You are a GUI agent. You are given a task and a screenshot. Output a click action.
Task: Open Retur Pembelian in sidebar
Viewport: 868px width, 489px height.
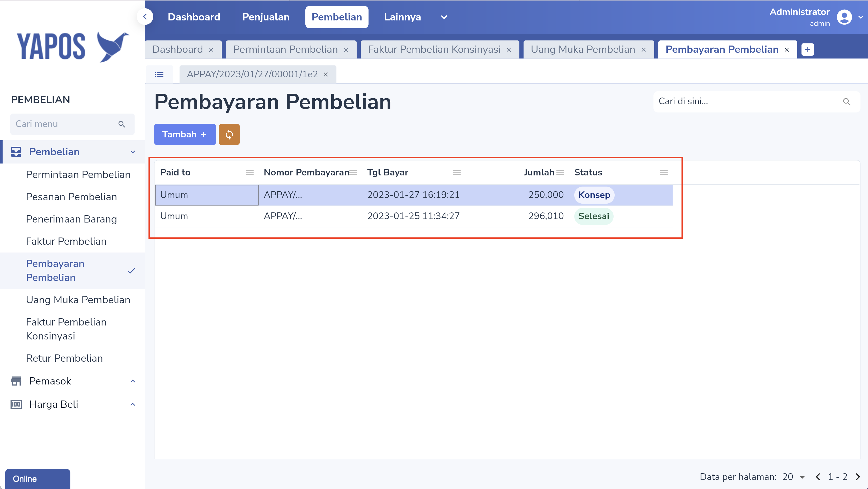(64, 358)
